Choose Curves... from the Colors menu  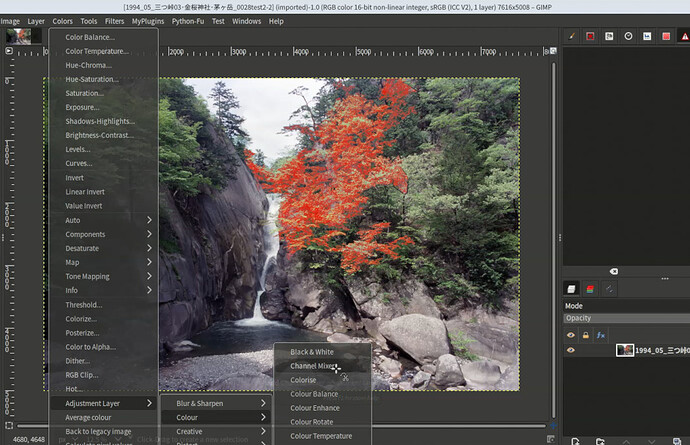[104, 163]
